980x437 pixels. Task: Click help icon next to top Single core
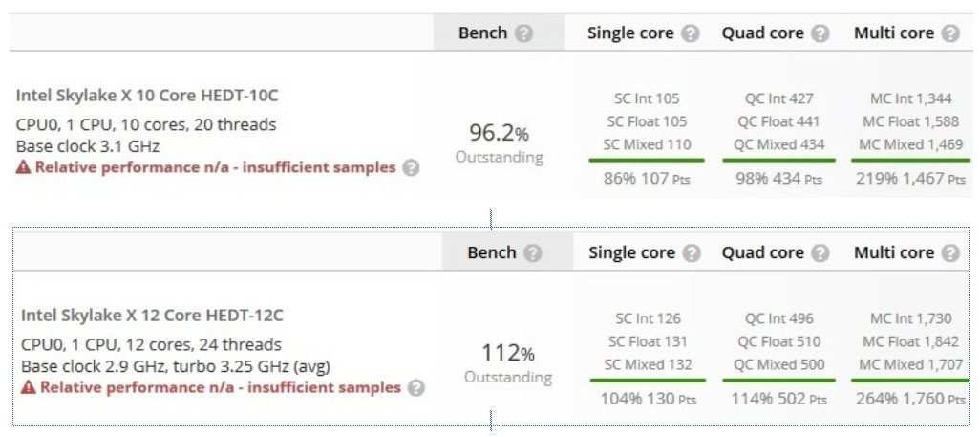(690, 33)
